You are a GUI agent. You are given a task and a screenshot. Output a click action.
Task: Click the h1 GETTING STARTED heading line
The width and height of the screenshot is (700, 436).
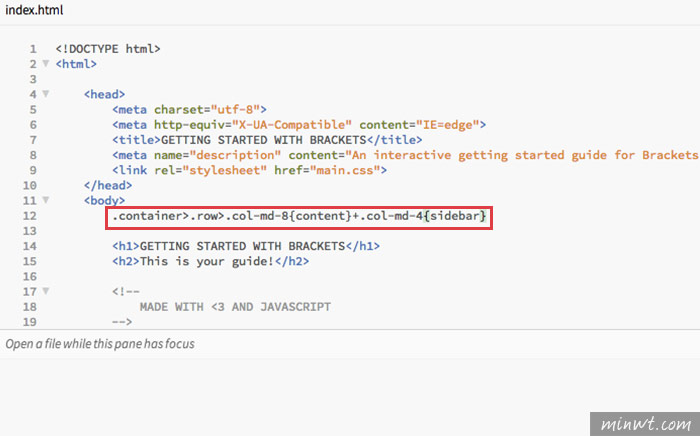(x=246, y=246)
